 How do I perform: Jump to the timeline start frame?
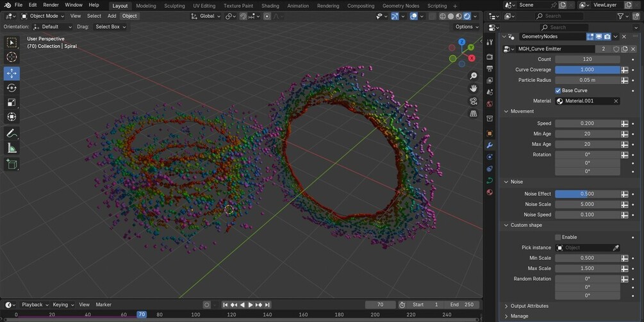(x=225, y=305)
